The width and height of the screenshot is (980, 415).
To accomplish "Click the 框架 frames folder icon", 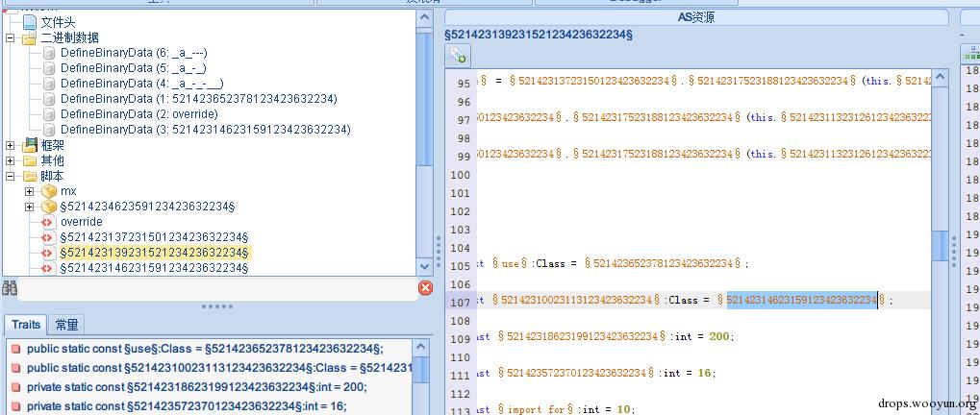I will (30, 145).
